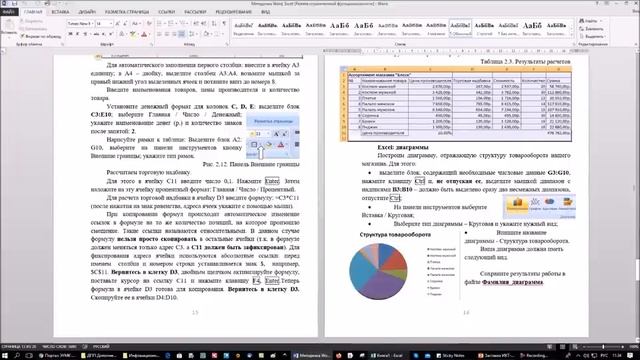Click the red font color button

click(x=144, y=34)
